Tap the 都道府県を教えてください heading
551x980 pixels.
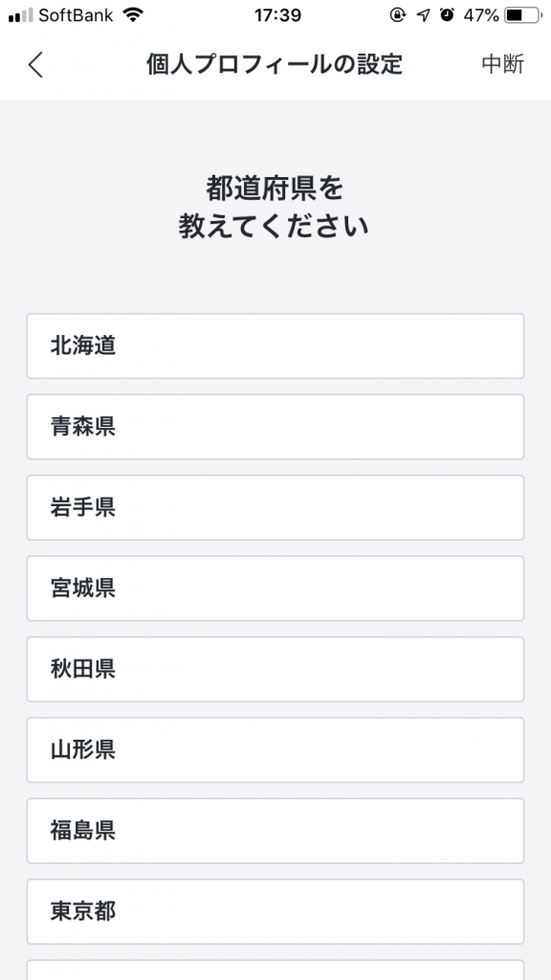pyautogui.click(x=275, y=208)
